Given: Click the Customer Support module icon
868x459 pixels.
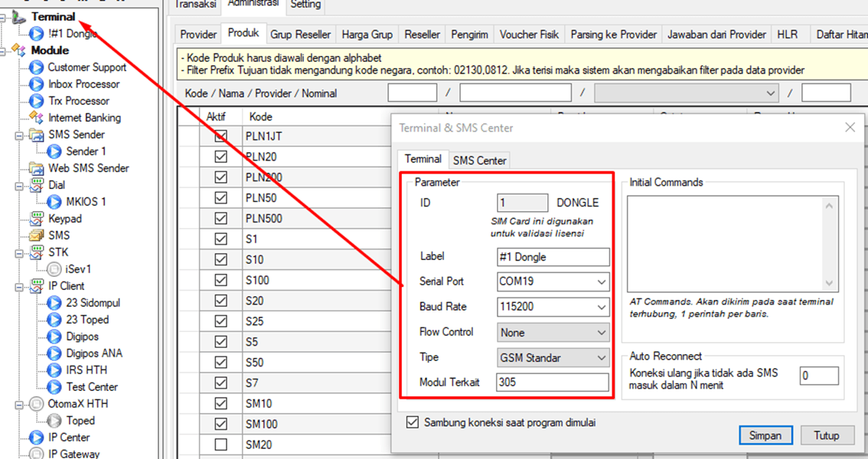Looking at the screenshot, I should click(36, 67).
